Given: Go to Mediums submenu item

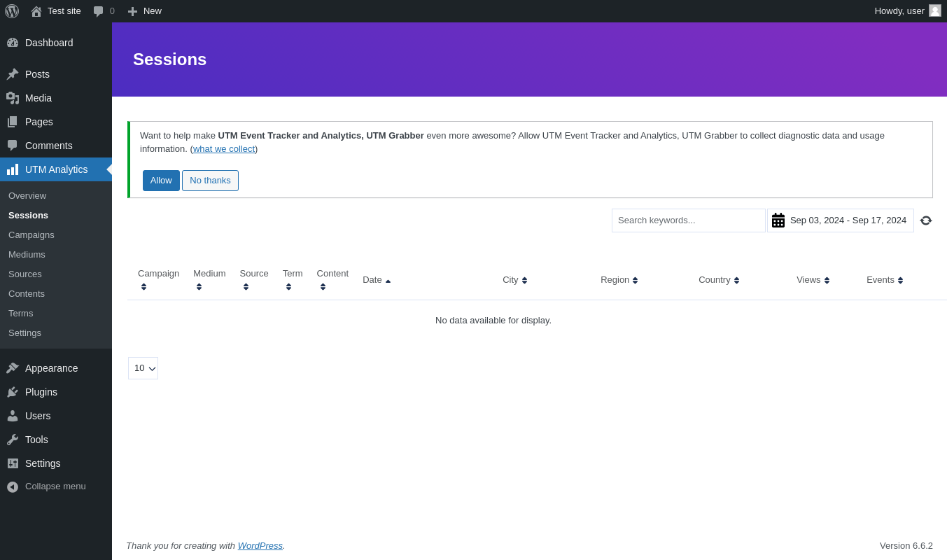Looking at the screenshot, I should point(27,255).
